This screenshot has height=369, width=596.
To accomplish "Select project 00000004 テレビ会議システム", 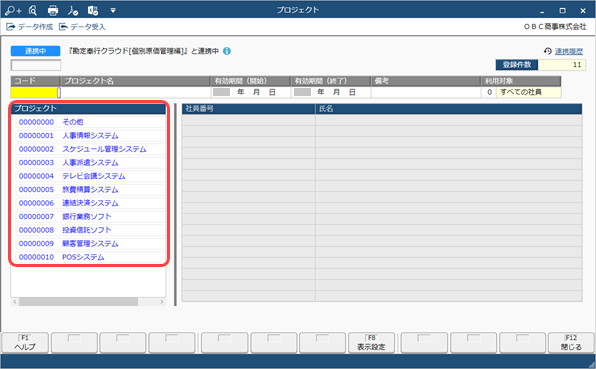I will pos(90,176).
